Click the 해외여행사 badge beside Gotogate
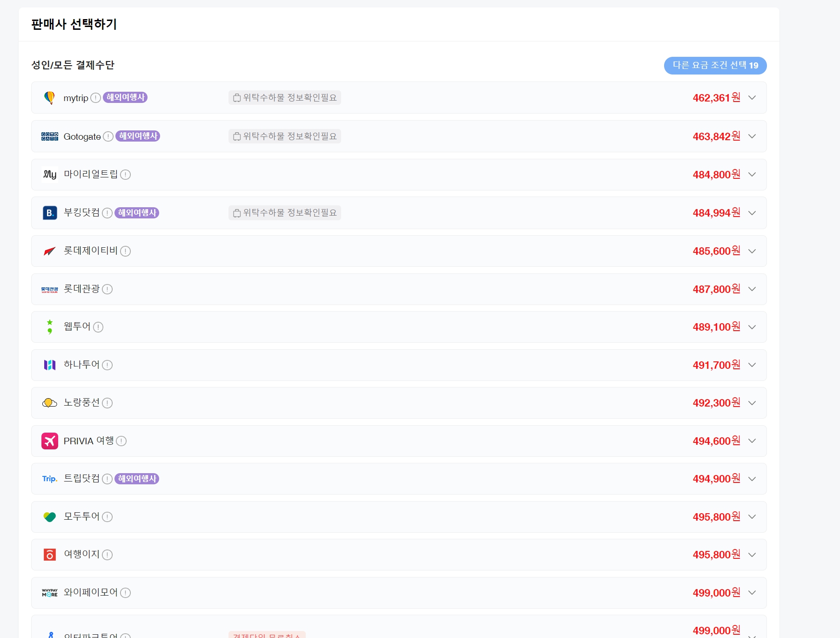 click(138, 136)
